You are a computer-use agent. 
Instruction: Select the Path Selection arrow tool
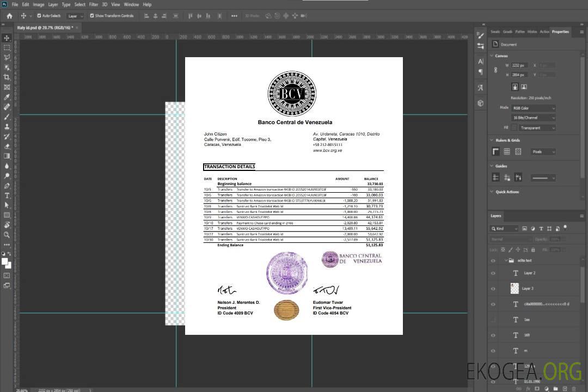pyautogui.click(x=7, y=205)
